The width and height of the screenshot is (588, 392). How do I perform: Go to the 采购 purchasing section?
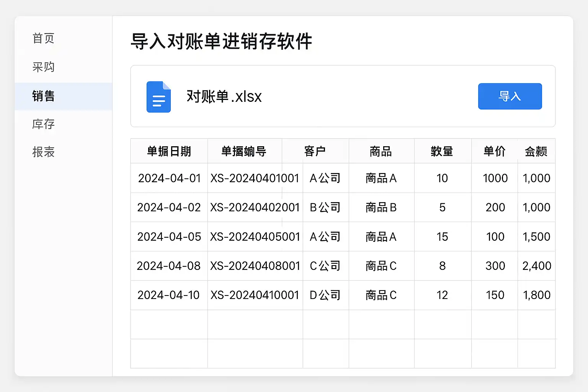click(44, 67)
